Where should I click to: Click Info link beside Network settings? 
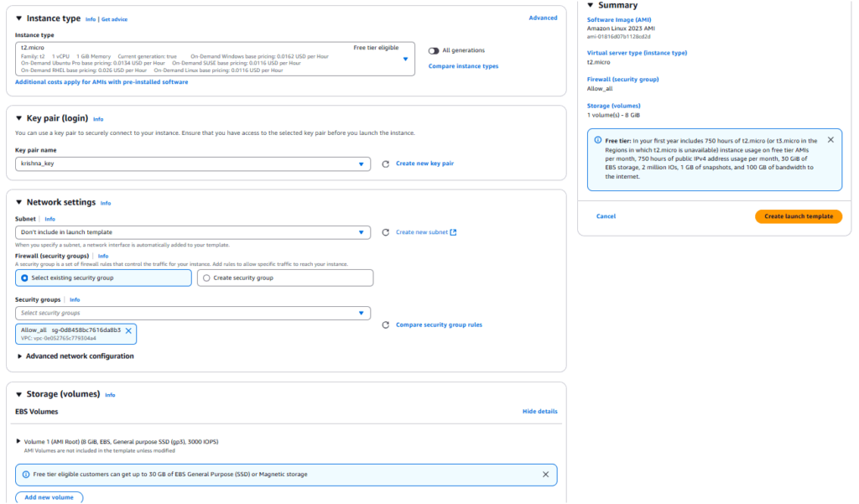[x=106, y=203]
